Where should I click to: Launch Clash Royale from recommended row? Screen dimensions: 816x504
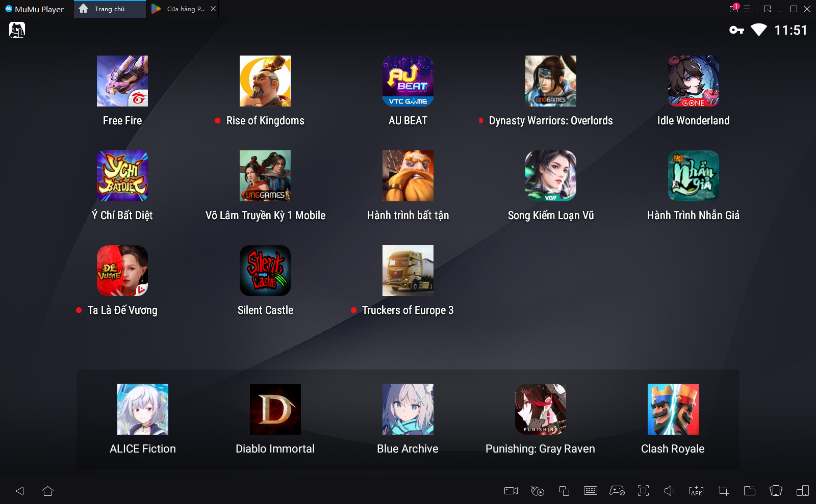point(673,409)
